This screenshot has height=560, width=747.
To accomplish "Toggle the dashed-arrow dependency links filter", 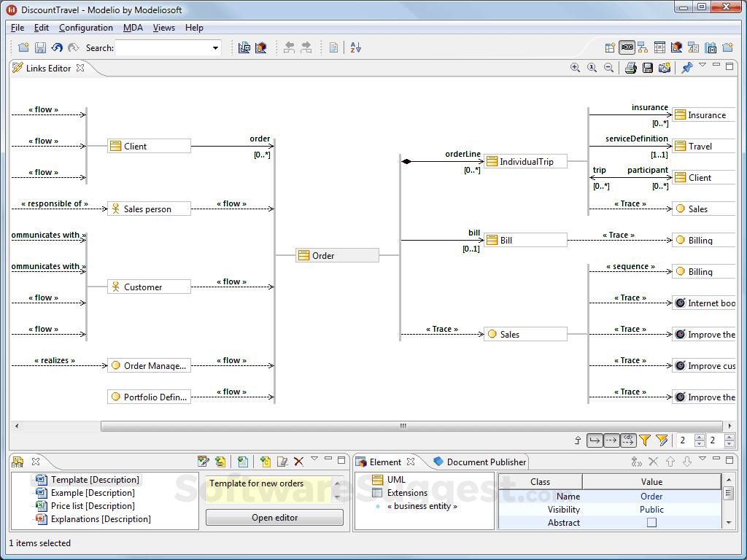I will pos(611,440).
